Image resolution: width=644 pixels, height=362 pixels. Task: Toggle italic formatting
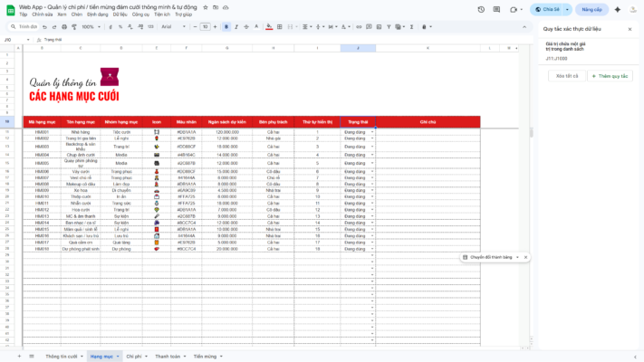coord(236,26)
